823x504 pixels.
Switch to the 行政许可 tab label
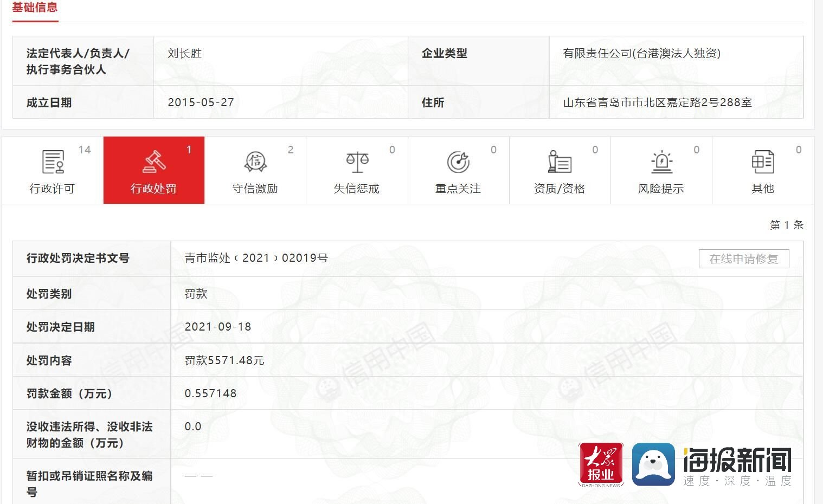pyautogui.click(x=52, y=189)
